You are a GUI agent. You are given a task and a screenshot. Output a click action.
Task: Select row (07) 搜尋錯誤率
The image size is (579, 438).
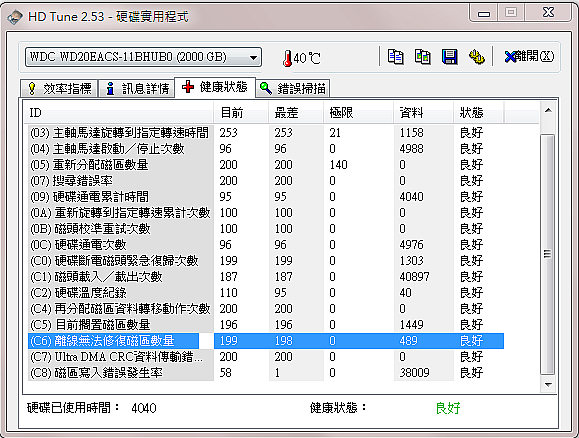pos(266,181)
